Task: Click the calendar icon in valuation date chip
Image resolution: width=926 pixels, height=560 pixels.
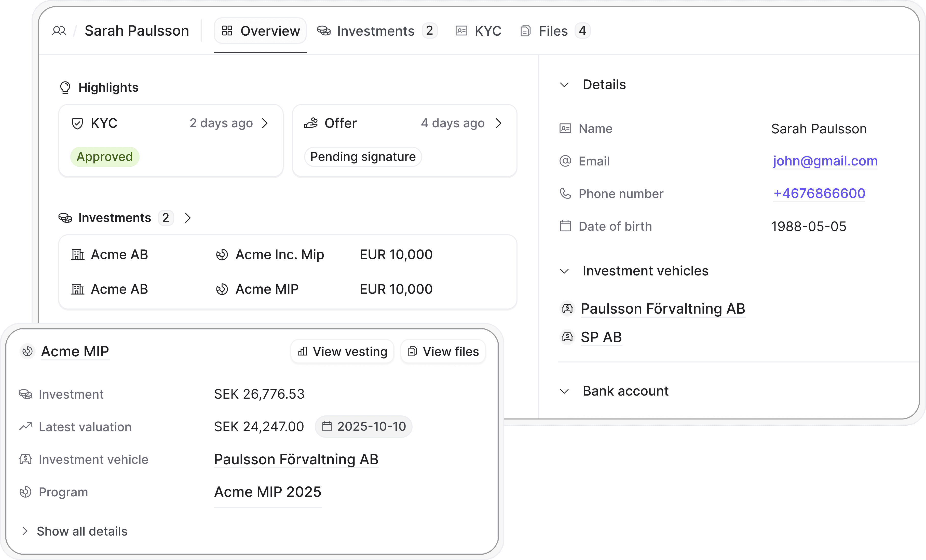Action: tap(327, 427)
